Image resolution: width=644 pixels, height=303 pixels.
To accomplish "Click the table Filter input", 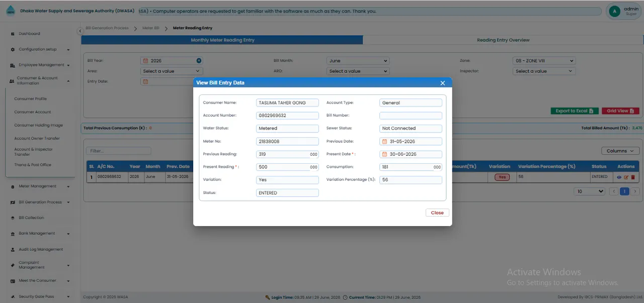I will pos(119,151).
